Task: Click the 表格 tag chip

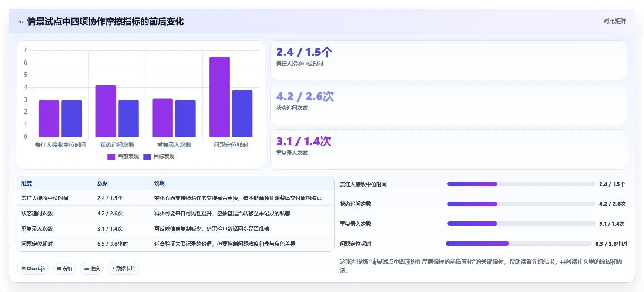Action: (65, 268)
